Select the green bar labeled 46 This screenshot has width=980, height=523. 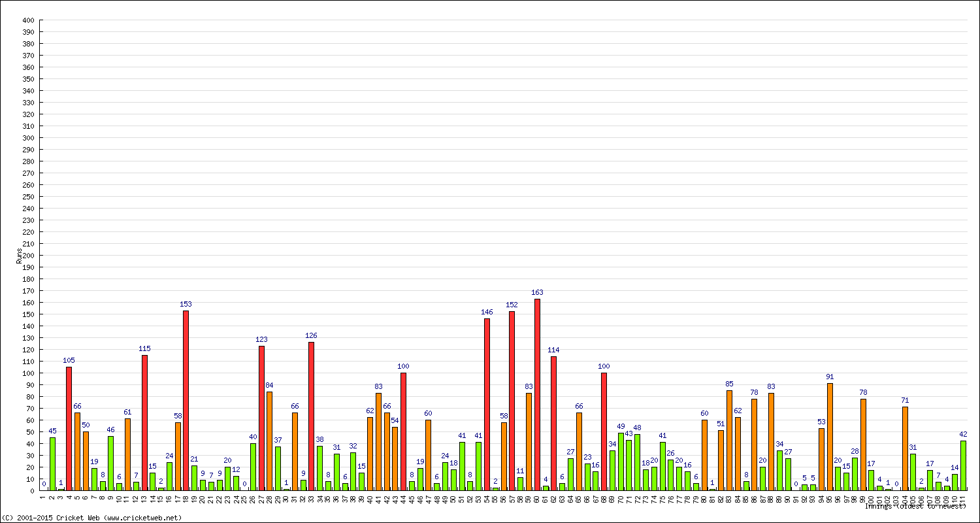(110, 463)
